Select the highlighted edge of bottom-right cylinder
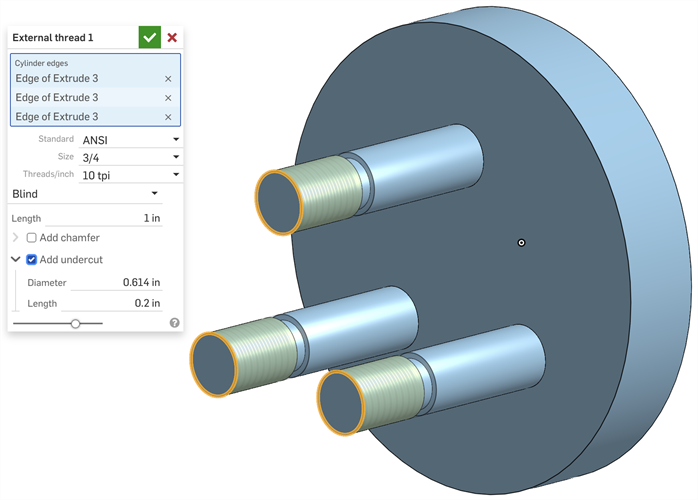This screenshot has width=698, height=500. [363, 401]
